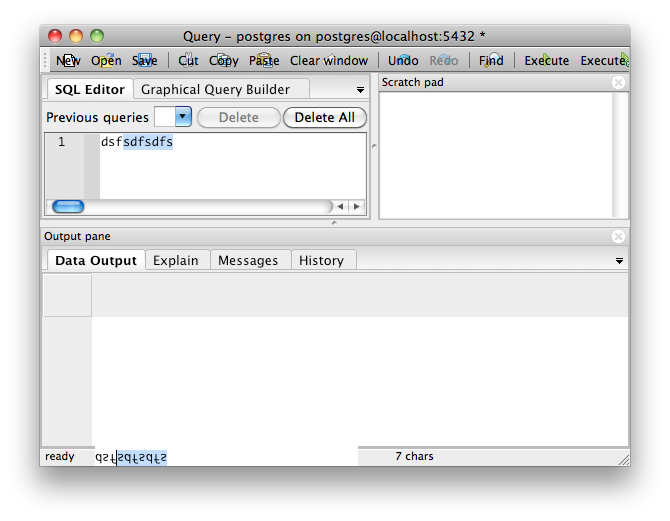Select the Explain tab in Output pane
The height and width of the screenshot is (521, 670).
click(176, 260)
